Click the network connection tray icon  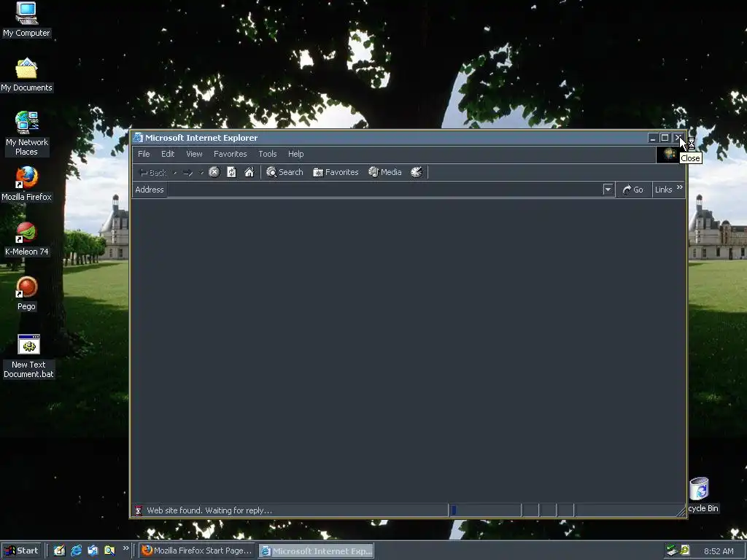(x=671, y=551)
